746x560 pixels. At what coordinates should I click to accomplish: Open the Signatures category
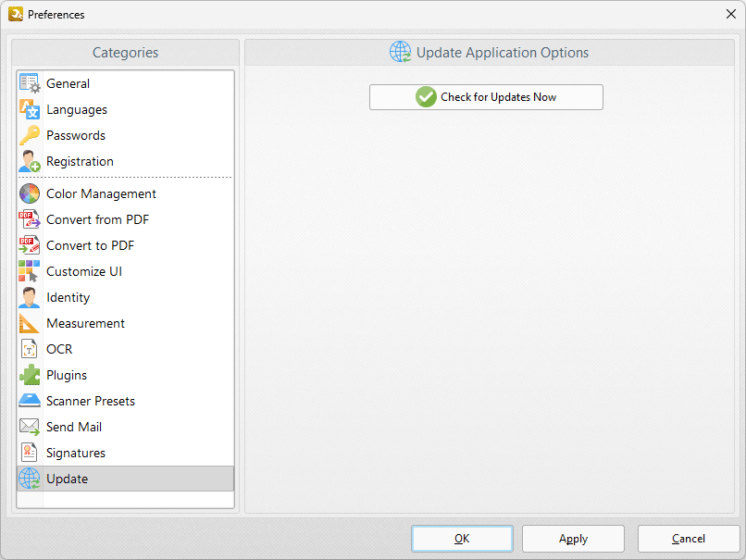pos(126,453)
